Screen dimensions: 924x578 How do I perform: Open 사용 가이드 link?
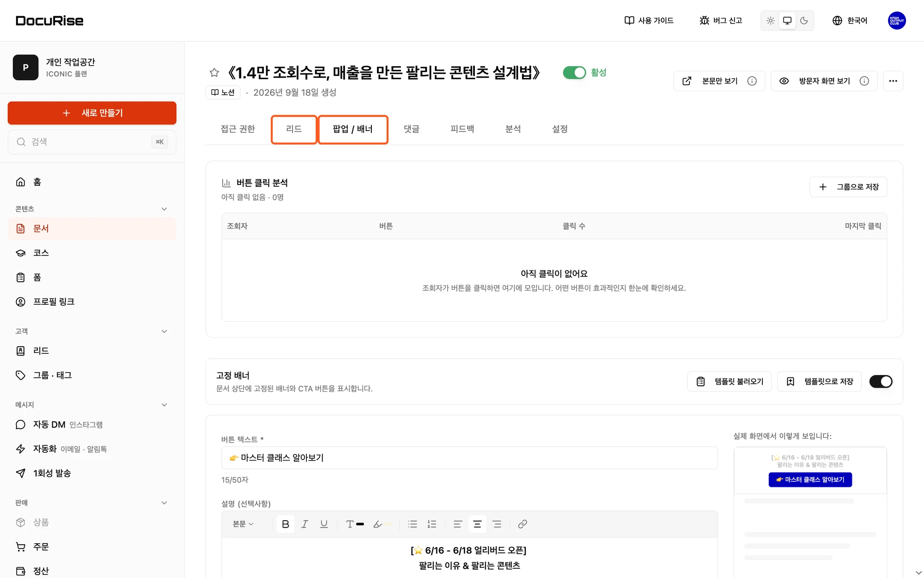point(649,20)
